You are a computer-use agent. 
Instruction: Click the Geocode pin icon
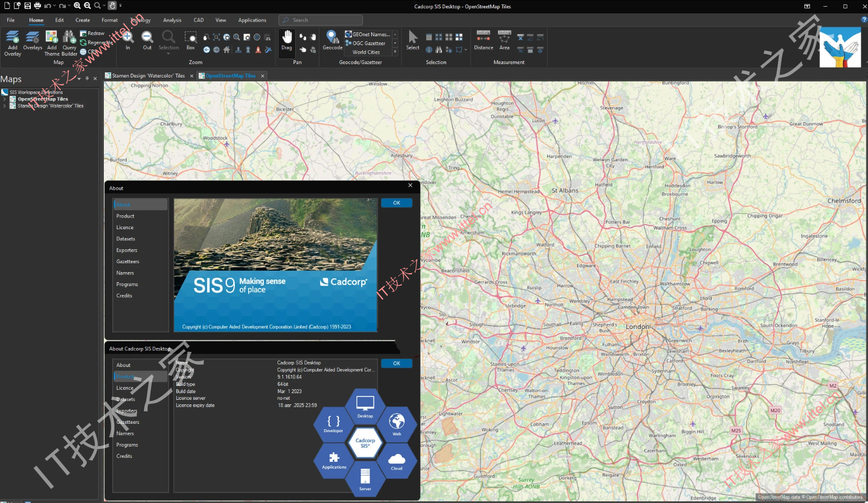[x=332, y=37]
